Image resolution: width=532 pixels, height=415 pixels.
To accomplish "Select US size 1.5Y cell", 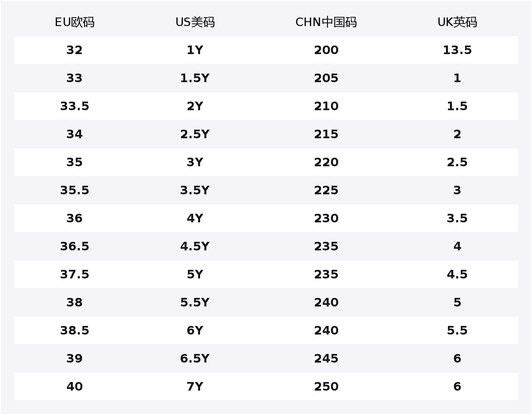I will pyautogui.click(x=195, y=78).
